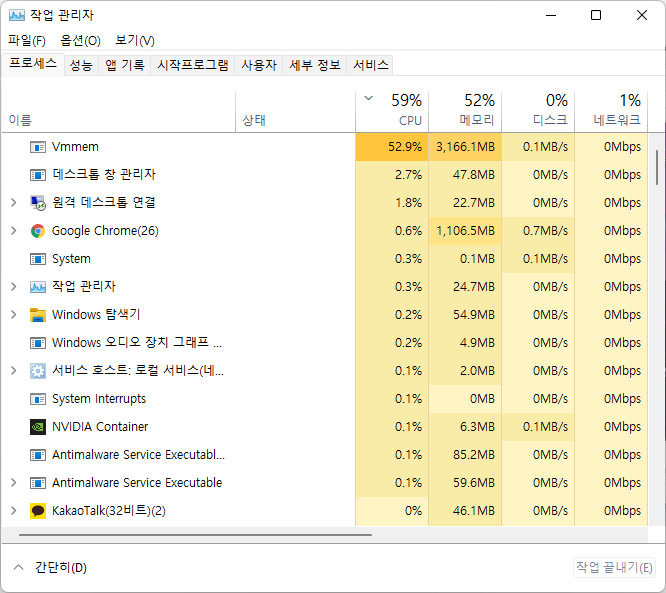Expand the 작업 관리자 process row
Image resolution: width=666 pixels, height=593 pixels.
click(x=14, y=287)
